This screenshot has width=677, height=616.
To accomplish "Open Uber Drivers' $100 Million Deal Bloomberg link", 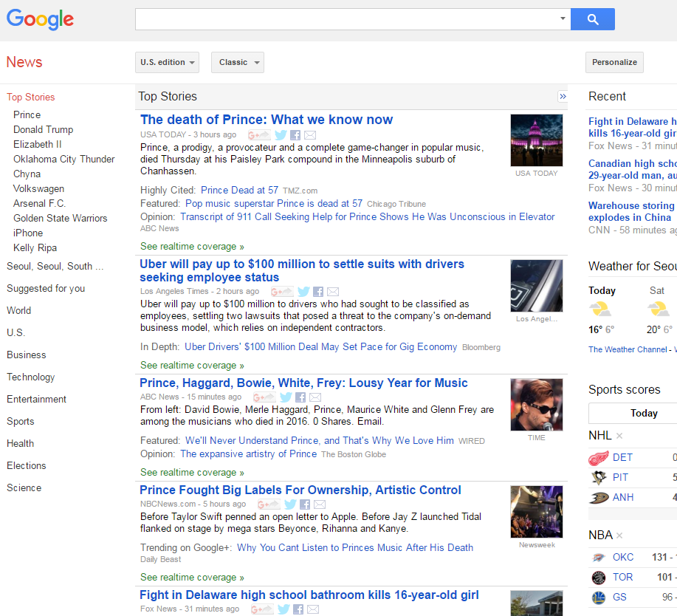I will [x=321, y=347].
